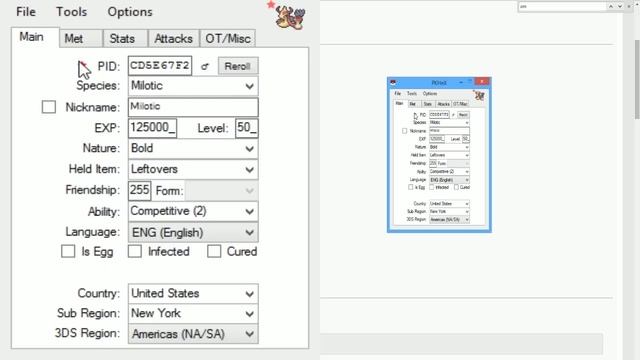Click the red shiny star in enlarged view
The width and height of the screenshot is (640, 360).
coord(271,4)
